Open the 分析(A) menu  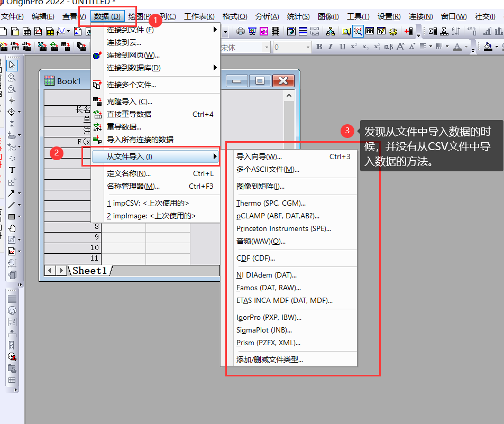tap(267, 16)
